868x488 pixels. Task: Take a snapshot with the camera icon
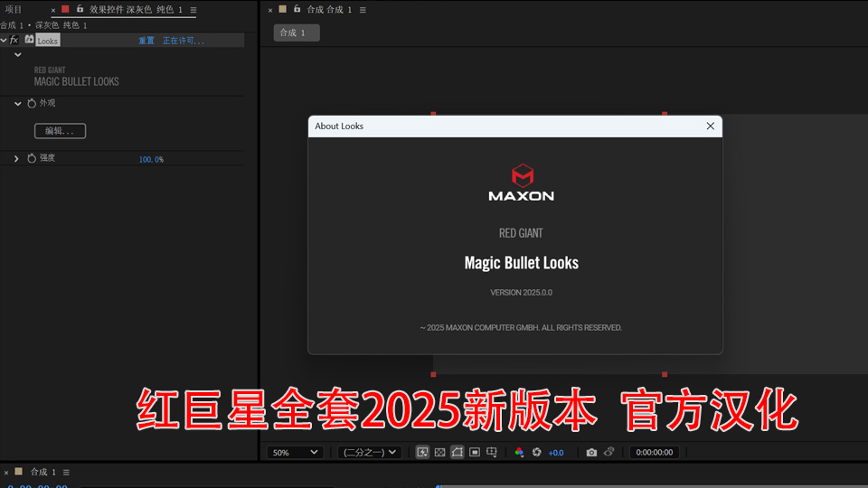[x=591, y=452]
